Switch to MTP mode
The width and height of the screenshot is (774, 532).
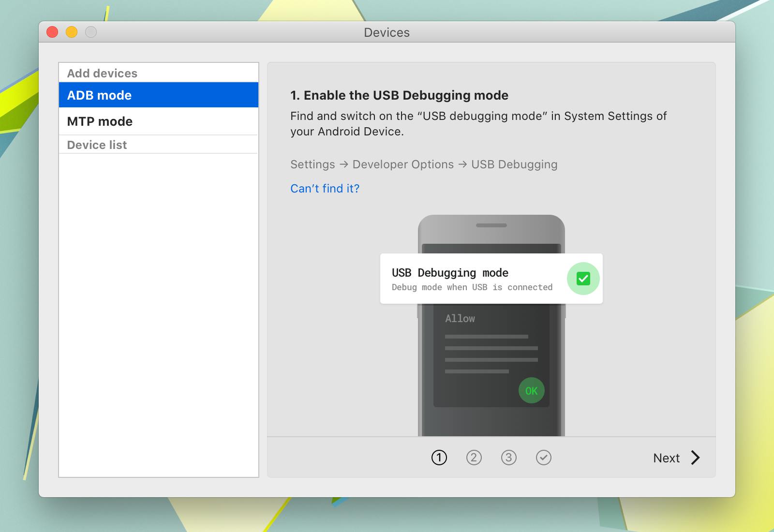click(159, 121)
